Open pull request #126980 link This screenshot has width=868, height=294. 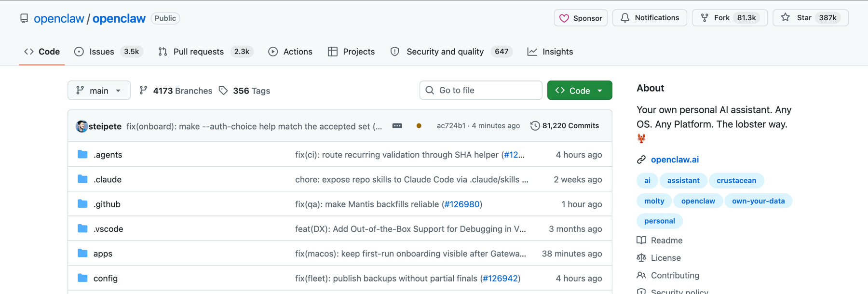pos(462,204)
